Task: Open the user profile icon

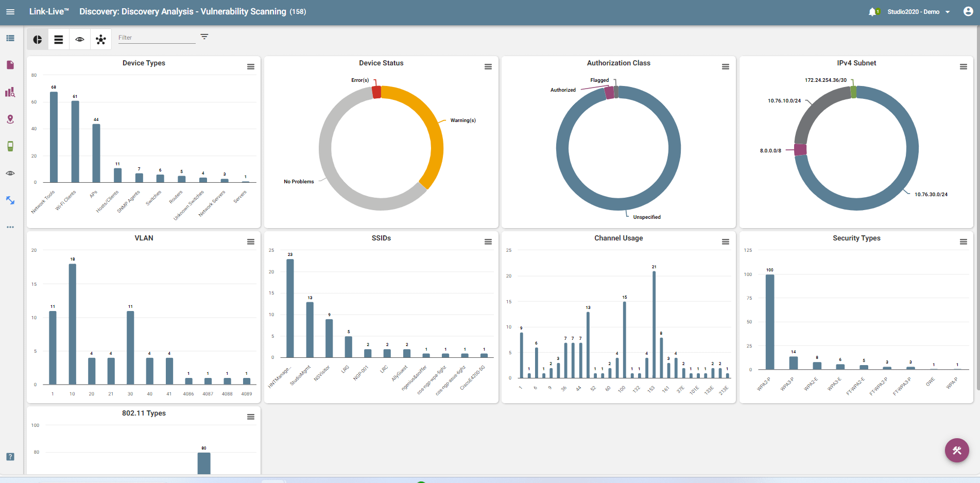Action: [968, 11]
